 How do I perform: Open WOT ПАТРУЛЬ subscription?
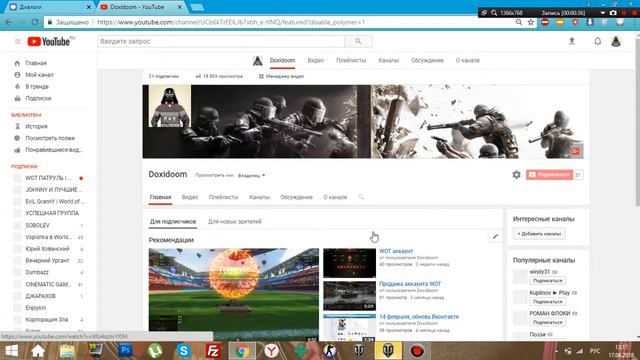pos(49,178)
